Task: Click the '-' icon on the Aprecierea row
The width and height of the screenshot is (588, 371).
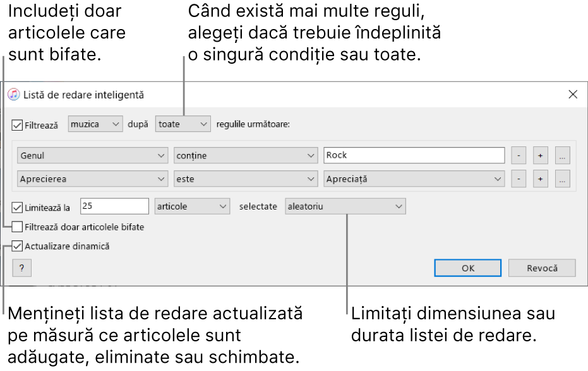Action: click(x=519, y=179)
